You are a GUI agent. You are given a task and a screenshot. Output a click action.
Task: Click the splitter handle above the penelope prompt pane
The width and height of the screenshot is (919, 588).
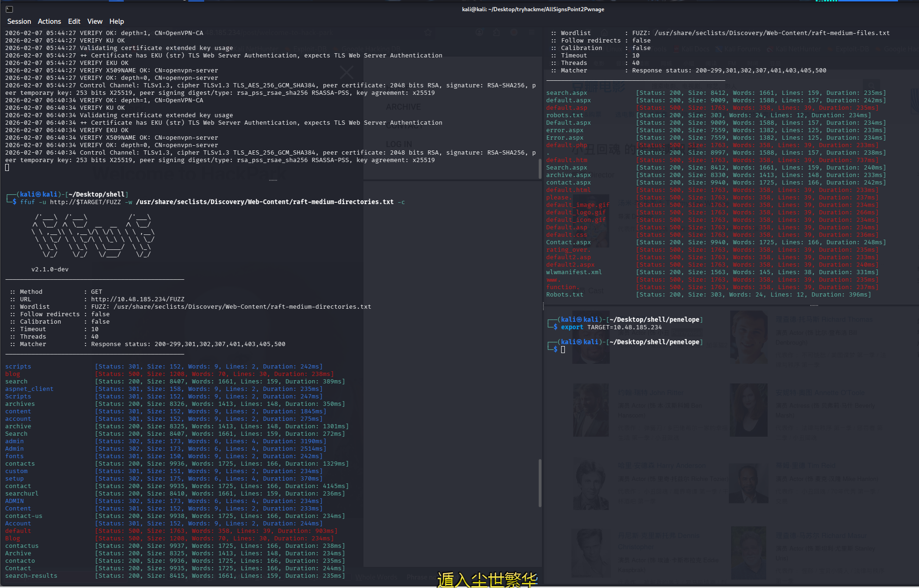(x=814, y=305)
